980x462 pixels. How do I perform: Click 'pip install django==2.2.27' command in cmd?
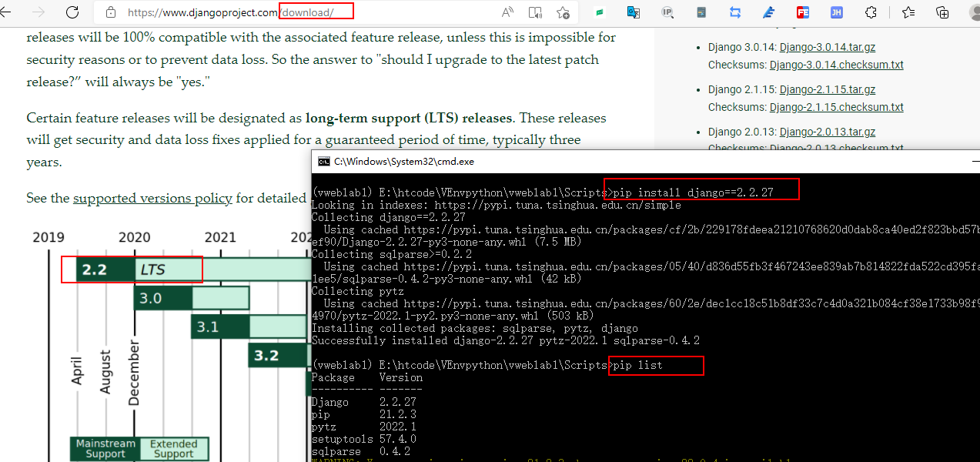coord(692,192)
